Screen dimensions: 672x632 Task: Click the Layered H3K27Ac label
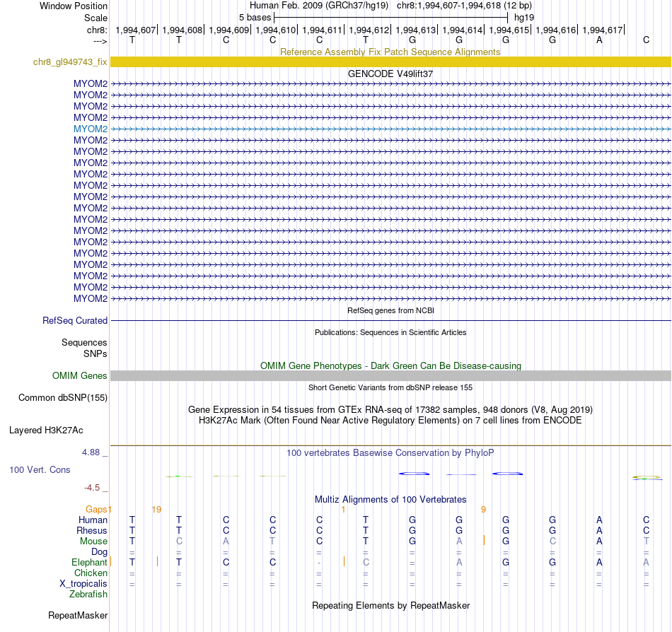pos(46,430)
